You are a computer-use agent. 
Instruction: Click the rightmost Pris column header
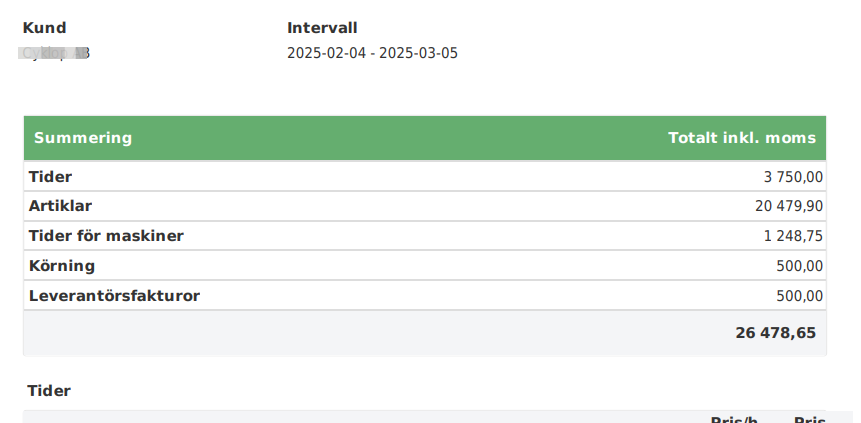[x=810, y=419]
